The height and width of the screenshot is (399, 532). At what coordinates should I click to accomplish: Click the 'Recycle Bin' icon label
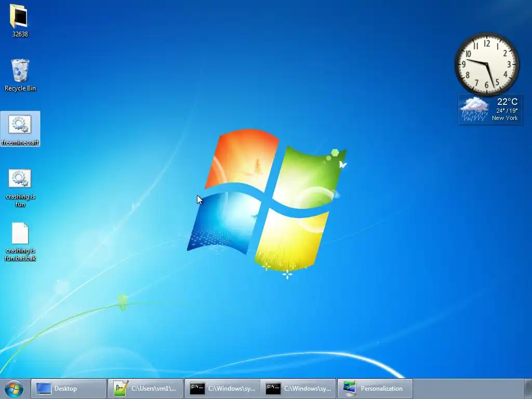coord(20,88)
